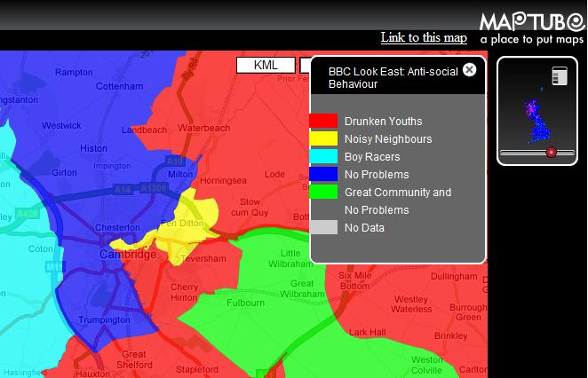This screenshot has height=378, width=588.
Task: Click the 'Cottenham' label on the map
Action: point(119,87)
